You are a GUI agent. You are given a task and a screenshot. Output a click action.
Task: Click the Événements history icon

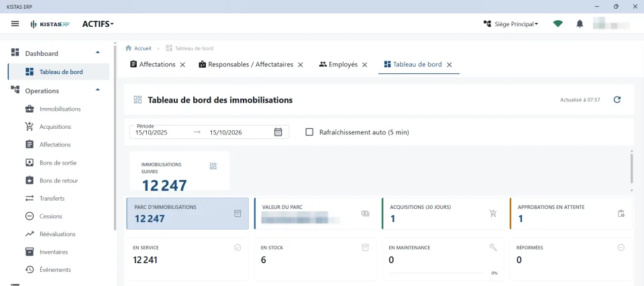pyautogui.click(x=29, y=270)
